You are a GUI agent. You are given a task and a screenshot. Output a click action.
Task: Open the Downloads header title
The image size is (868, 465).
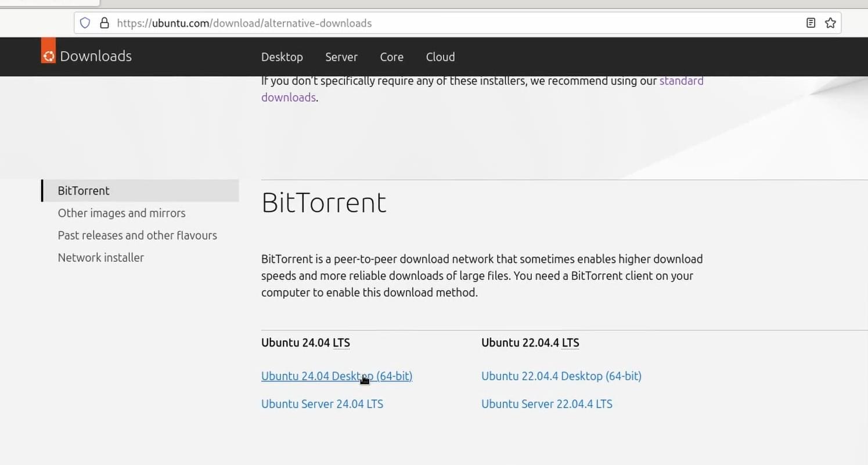point(96,56)
